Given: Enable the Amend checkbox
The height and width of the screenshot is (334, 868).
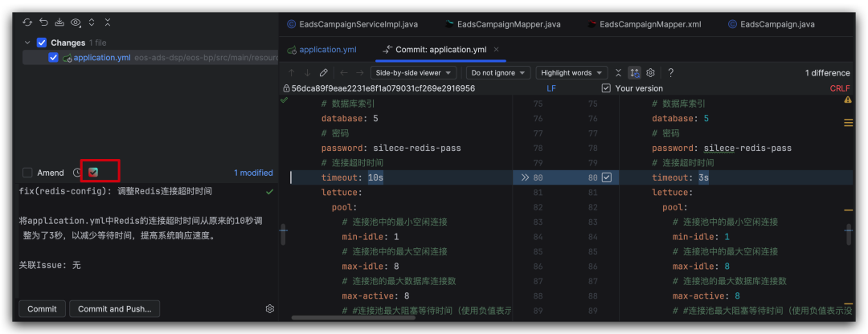Looking at the screenshot, I should point(27,173).
